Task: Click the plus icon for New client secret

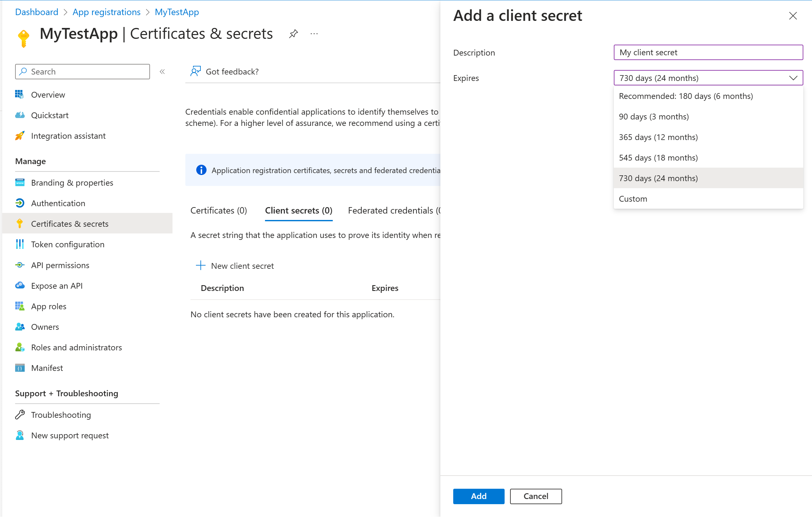Action: click(x=201, y=266)
